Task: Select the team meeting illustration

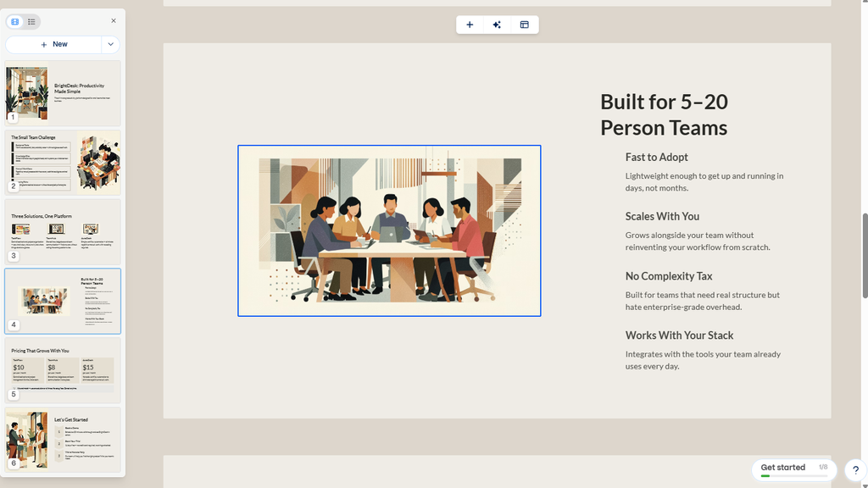Action: [x=389, y=230]
